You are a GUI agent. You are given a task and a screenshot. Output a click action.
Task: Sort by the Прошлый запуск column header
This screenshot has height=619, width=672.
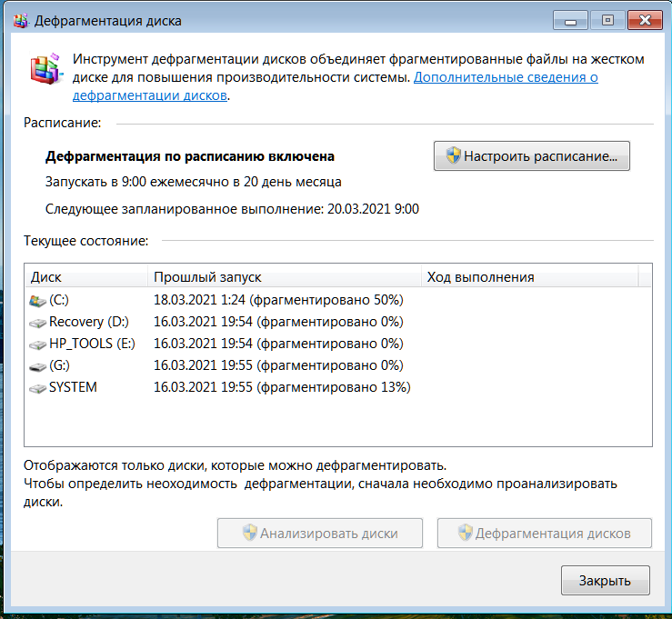coord(285,276)
